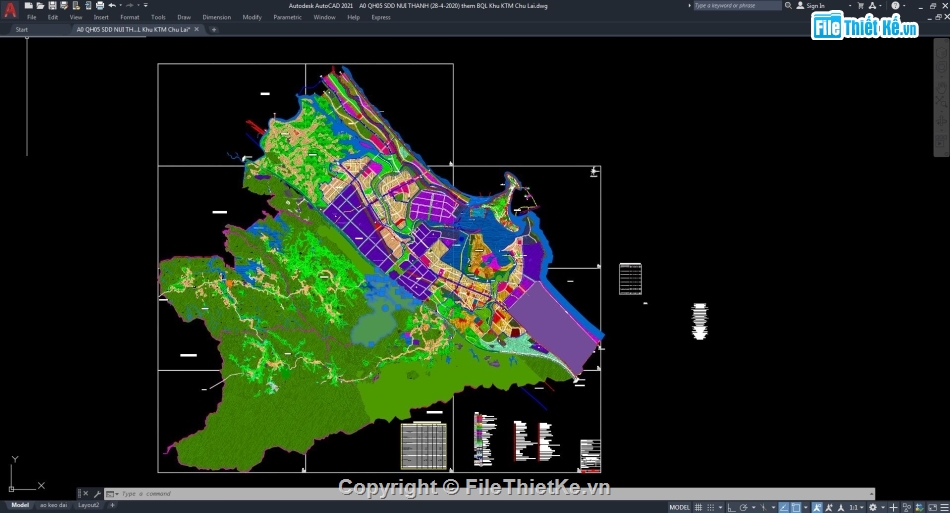Open the Express menu

[x=380, y=18]
